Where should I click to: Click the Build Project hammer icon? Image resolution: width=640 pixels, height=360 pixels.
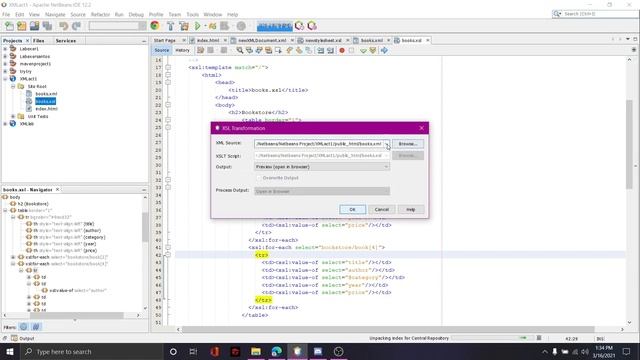coord(171,26)
